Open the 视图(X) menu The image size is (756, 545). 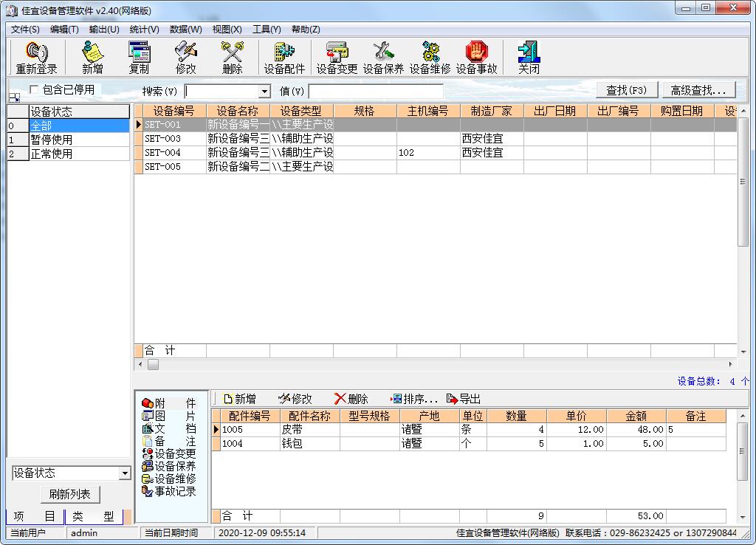[x=227, y=30]
